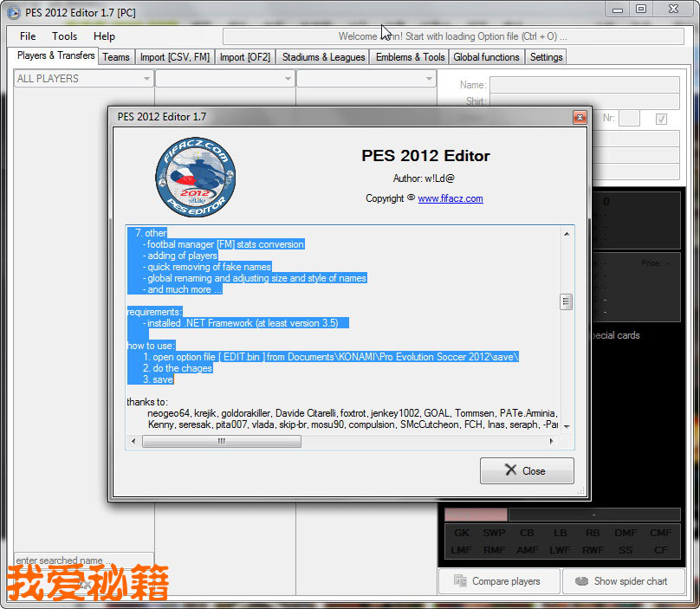Open the second filter dropdown

[288, 79]
